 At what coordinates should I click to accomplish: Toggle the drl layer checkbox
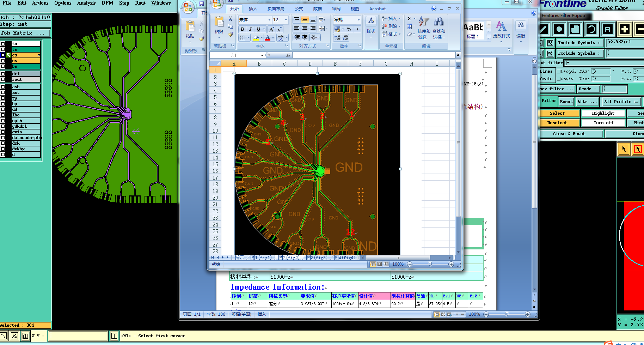click(3, 74)
